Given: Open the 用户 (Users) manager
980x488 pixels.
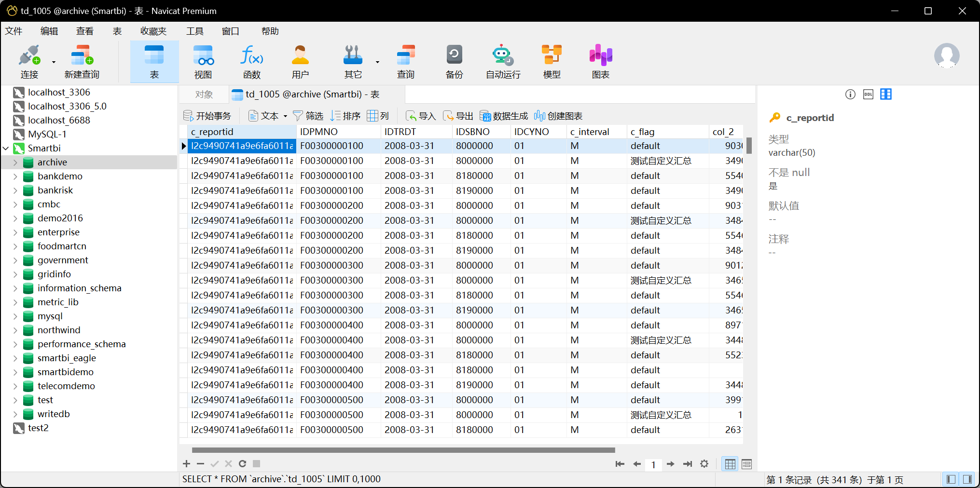Looking at the screenshot, I should pos(300,60).
